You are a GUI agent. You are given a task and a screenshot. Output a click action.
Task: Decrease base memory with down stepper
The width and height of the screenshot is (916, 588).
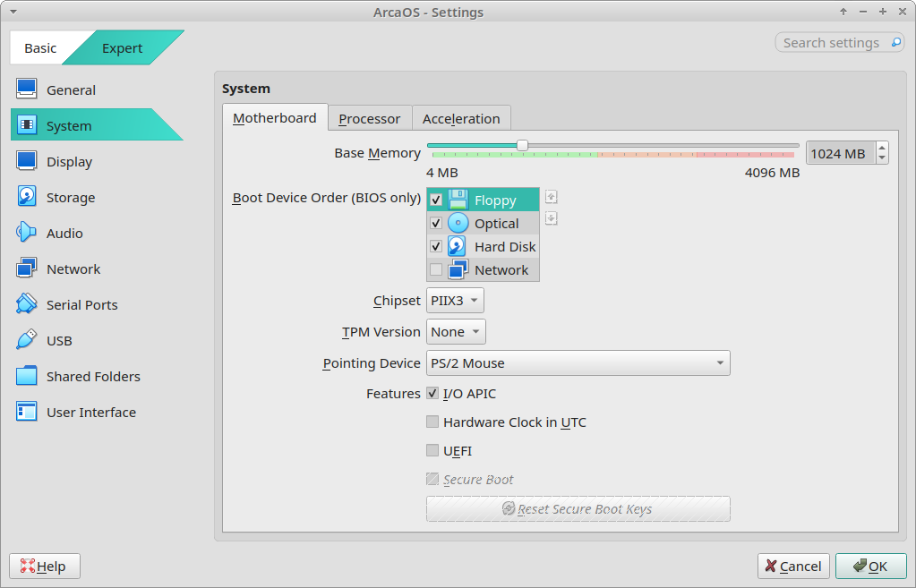coord(882,158)
